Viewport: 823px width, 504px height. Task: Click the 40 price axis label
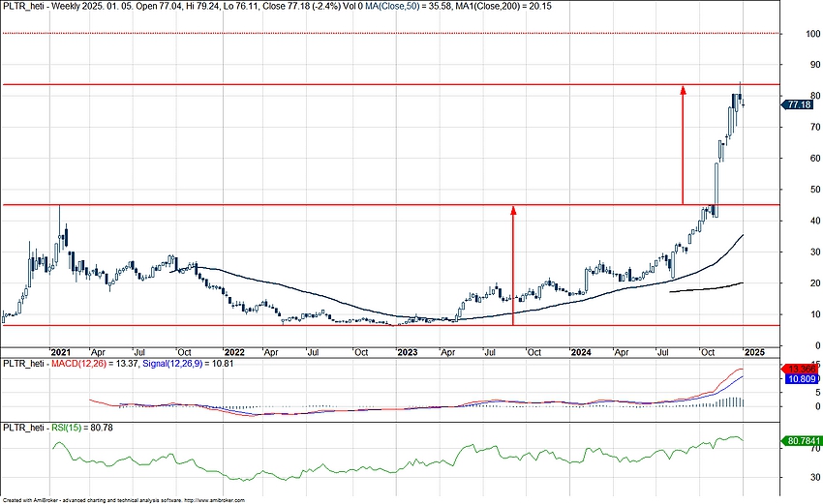pos(815,221)
